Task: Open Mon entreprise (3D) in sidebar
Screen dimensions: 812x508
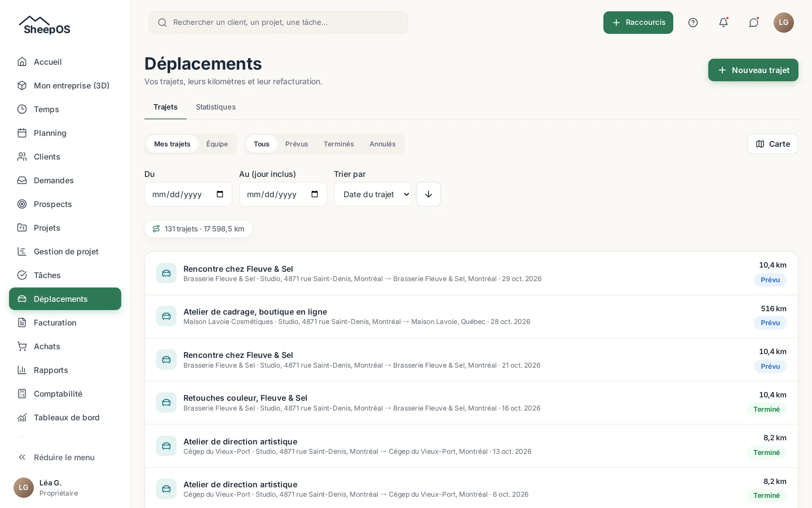Action: click(x=65, y=85)
